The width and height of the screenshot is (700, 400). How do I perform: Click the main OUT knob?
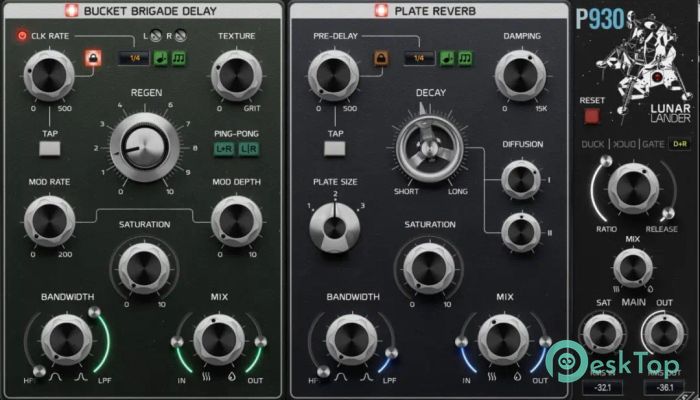point(664,333)
